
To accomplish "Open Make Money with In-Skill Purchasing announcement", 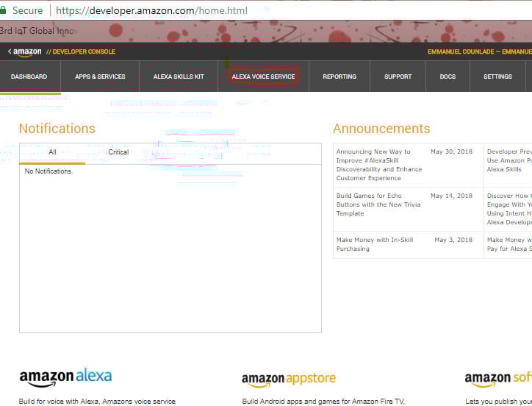I will pos(375,244).
